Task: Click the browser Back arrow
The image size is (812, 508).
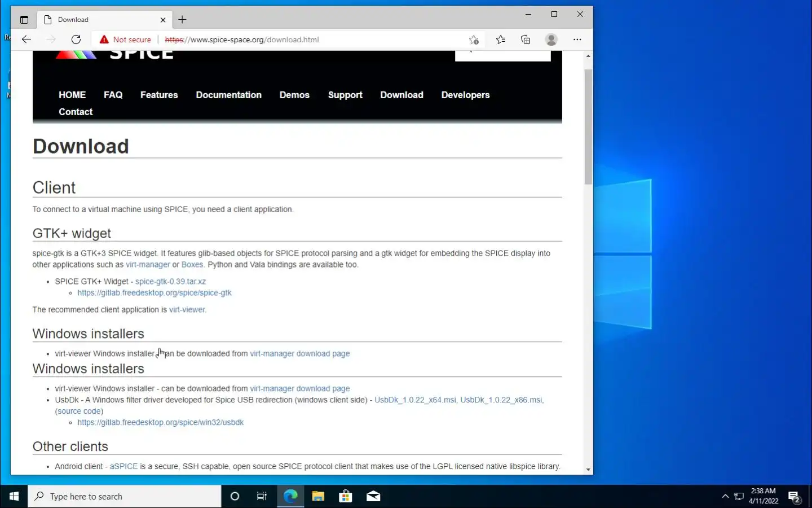Action: pyautogui.click(x=26, y=40)
